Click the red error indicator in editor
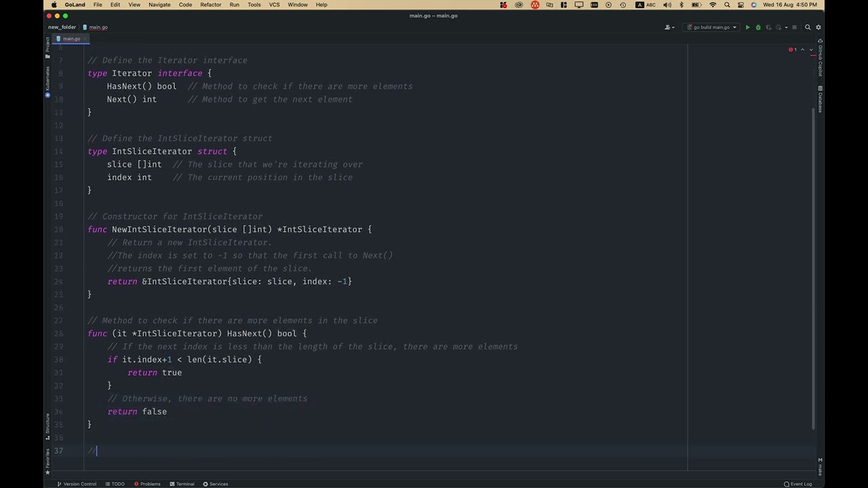This screenshot has width=868, height=488. coord(792,49)
